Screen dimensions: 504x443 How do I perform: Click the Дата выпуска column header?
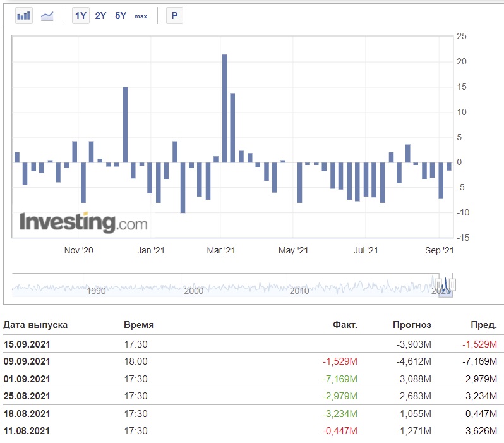[x=35, y=325]
